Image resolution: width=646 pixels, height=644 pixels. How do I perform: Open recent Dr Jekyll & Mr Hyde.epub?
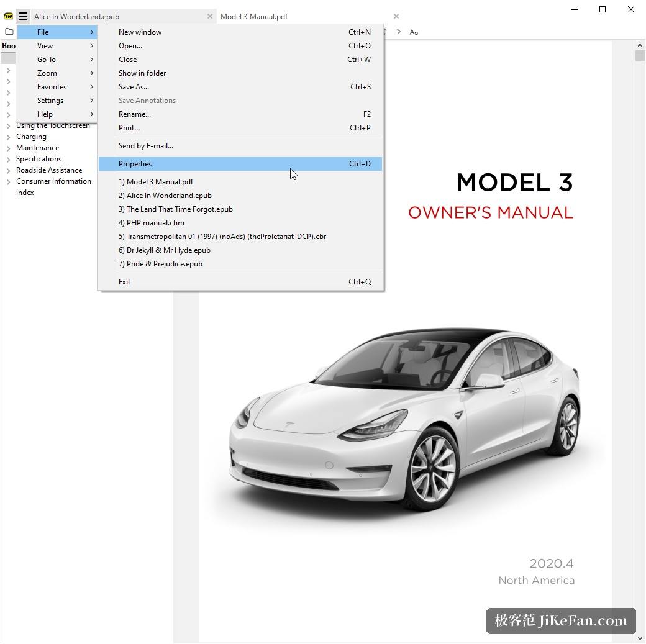240,250
